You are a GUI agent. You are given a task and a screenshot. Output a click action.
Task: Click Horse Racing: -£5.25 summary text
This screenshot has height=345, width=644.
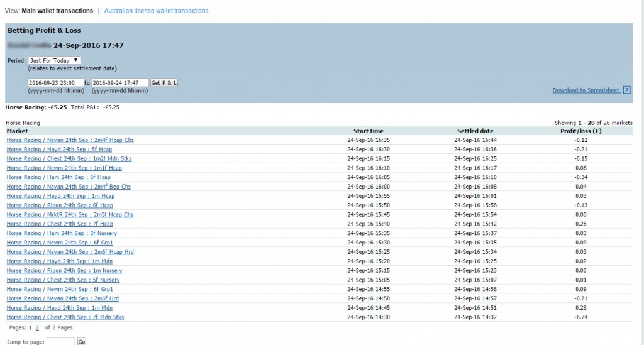[36, 107]
